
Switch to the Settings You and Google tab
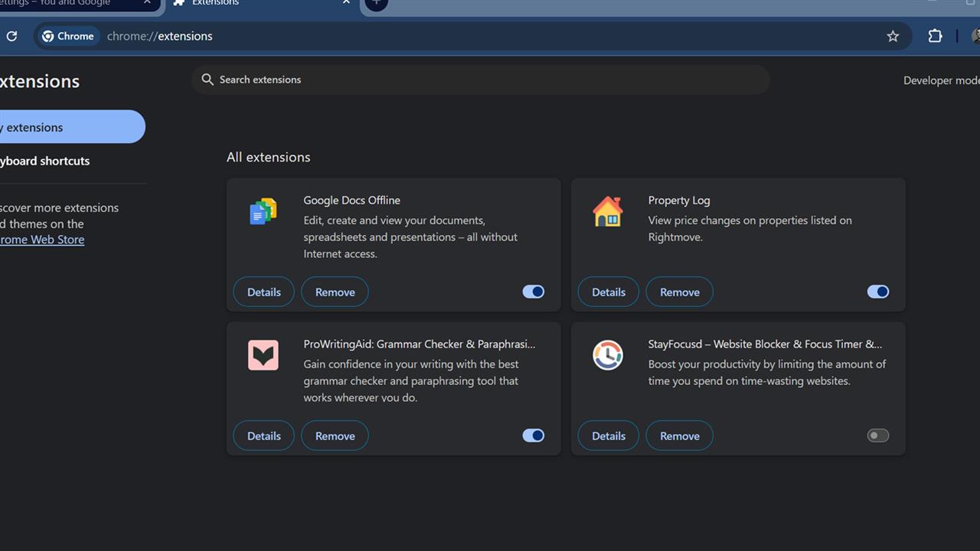click(x=79, y=5)
